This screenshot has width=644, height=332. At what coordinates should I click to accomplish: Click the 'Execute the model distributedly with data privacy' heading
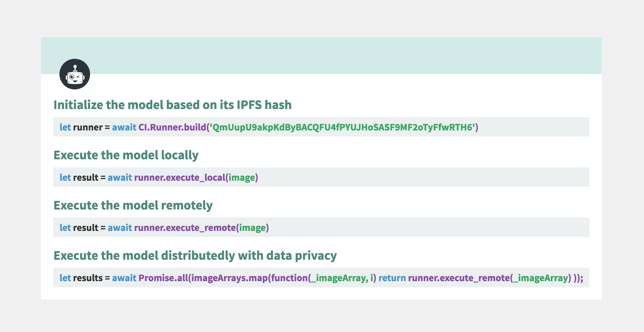point(195,255)
